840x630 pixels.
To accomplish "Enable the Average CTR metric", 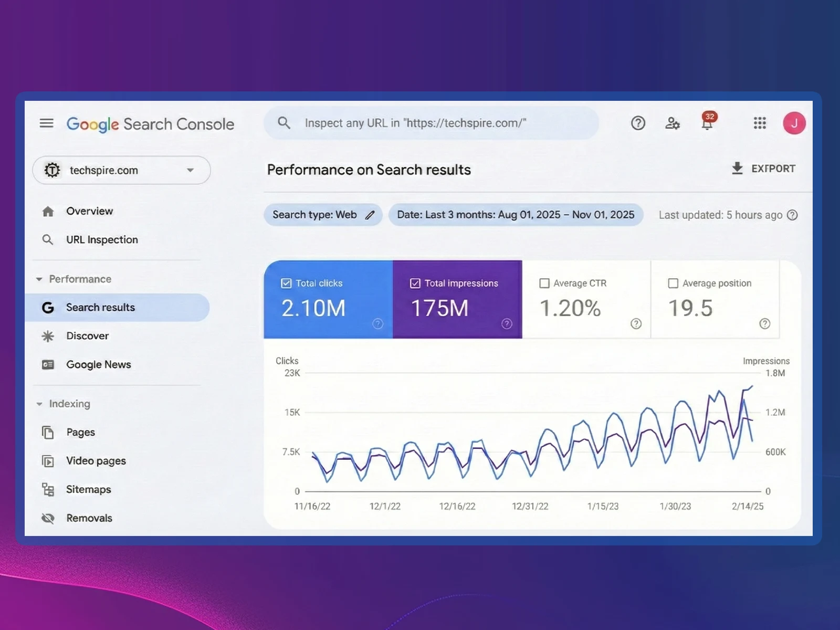I will (544, 283).
